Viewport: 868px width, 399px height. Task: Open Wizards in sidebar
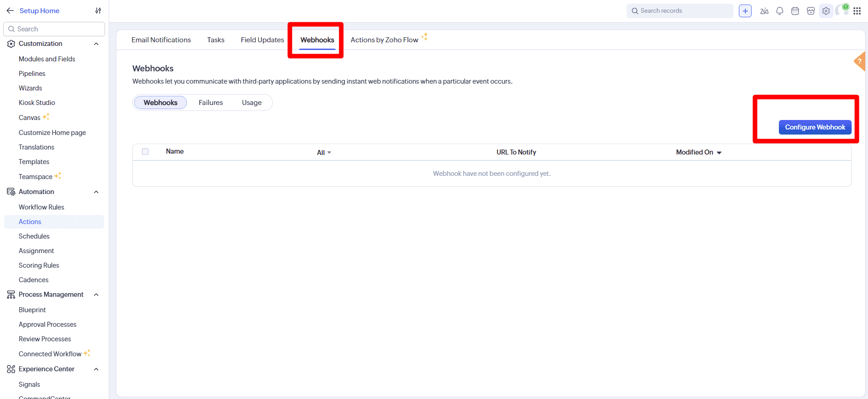[x=30, y=88]
